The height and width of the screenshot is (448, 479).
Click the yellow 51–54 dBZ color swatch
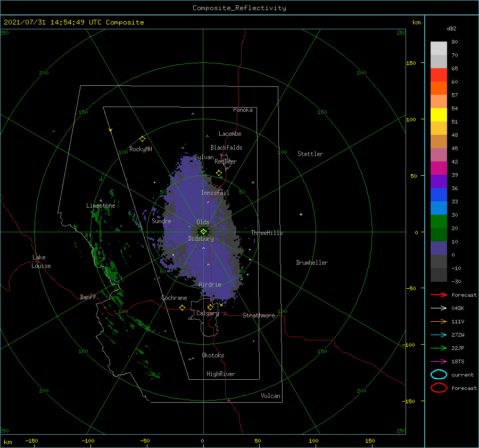(439, 115)
